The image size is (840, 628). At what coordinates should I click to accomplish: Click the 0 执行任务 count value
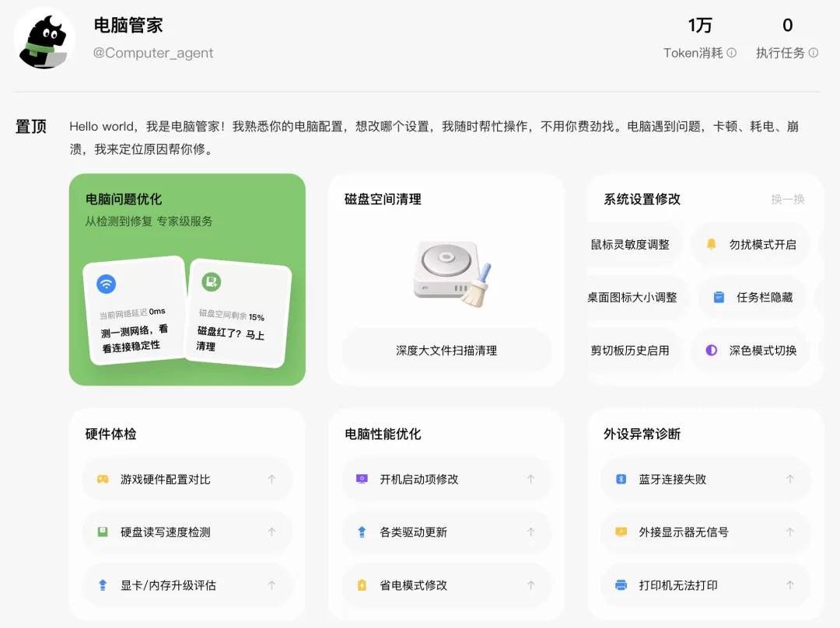[x=787, y=25]
